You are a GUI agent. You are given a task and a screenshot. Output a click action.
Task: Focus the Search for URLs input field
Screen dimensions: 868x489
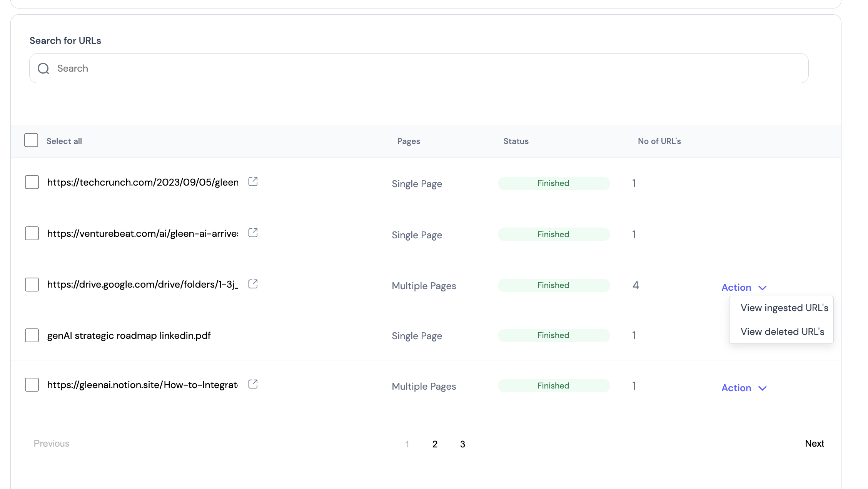pyautogui.click(x=423, y=69)
